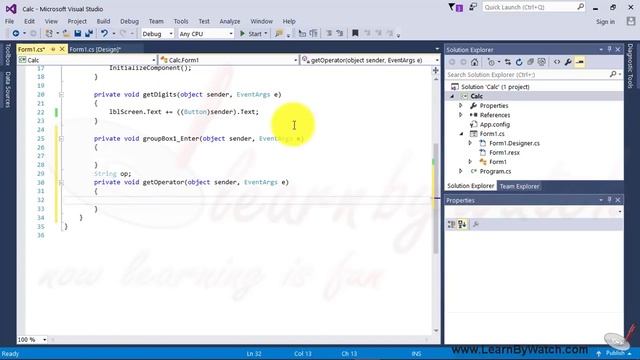Click the Publish button in status bar
The image size is (640, 360).
(x=614, y=353)
